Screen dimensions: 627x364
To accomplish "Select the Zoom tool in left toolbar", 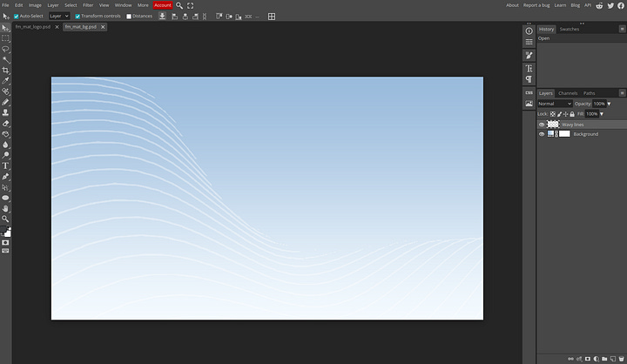I will pyautogui.click(x=5, y=219).
